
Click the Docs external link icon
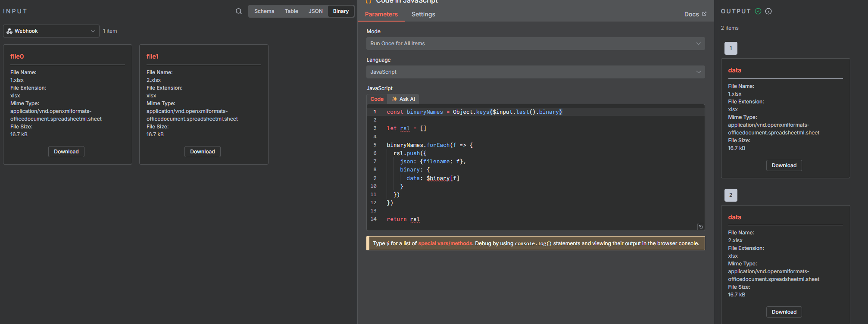pyautogui.click(x=704, y=14)
